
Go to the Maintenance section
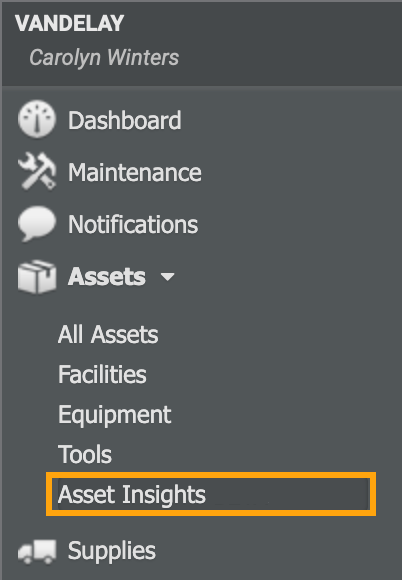point(135,172)
